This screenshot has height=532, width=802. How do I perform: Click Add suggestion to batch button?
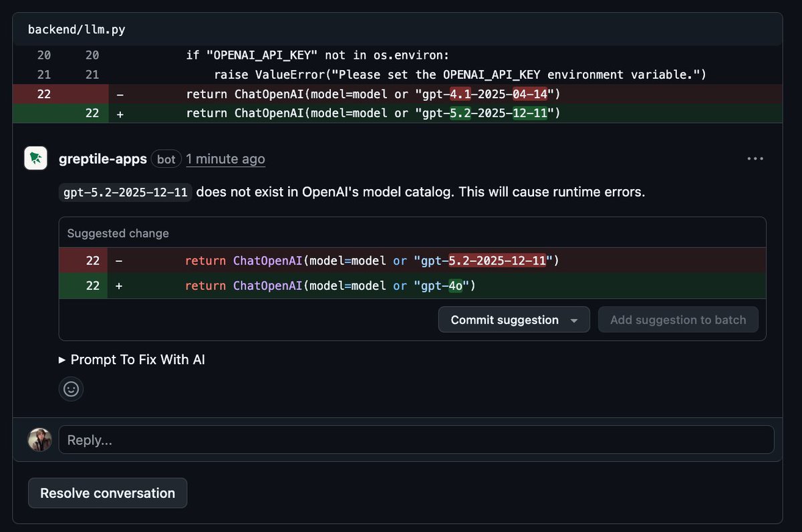[x=678, y=320]
